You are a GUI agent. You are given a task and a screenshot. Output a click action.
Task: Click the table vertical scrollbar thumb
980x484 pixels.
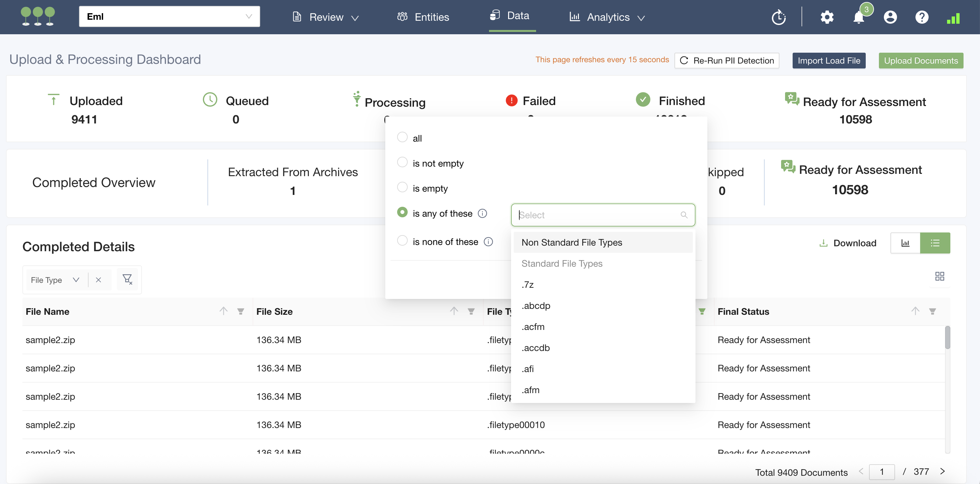(947, 337)
